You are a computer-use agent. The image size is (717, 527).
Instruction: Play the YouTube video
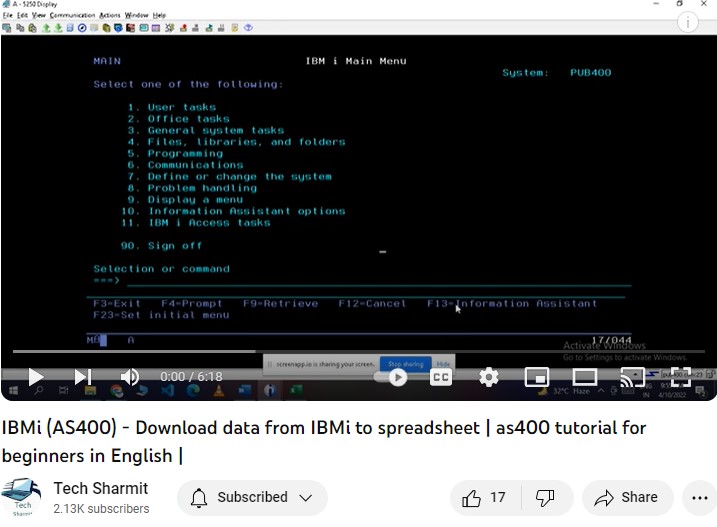36,377
